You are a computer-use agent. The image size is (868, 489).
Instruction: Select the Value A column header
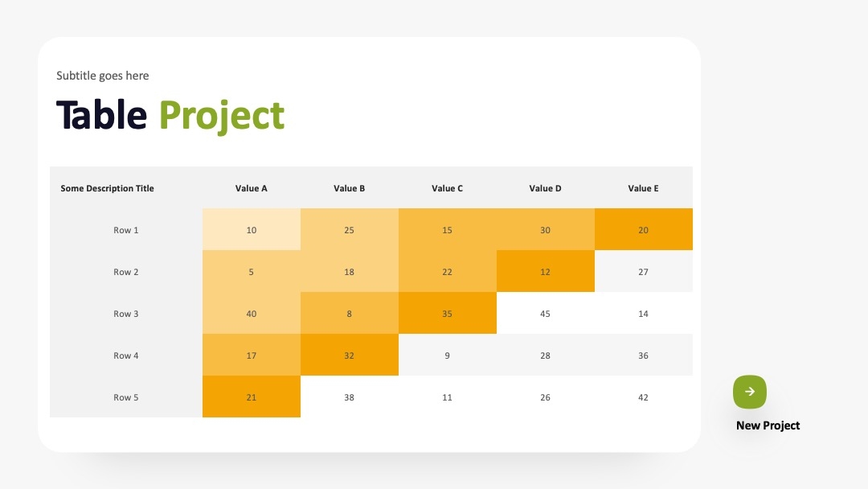coord(252,188)
